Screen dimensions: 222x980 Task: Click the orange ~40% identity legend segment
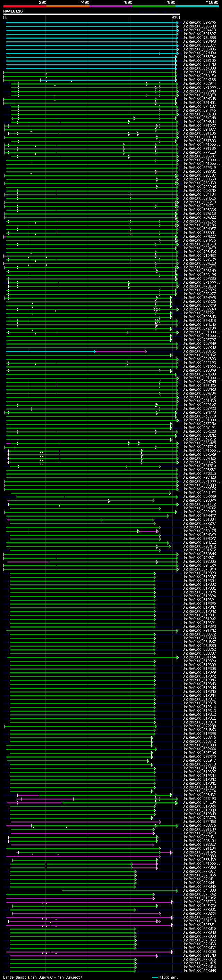click(x=68, y=6)
